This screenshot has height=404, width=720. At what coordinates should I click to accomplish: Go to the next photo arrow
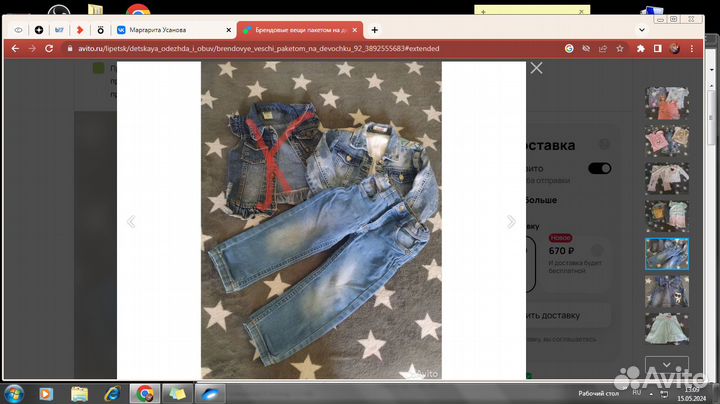coord(511,222)
